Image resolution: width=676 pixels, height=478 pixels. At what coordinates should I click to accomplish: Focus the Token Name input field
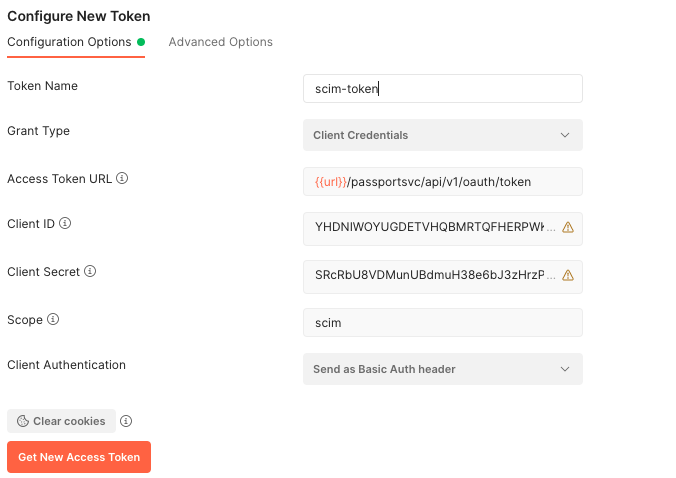(442, 88)
